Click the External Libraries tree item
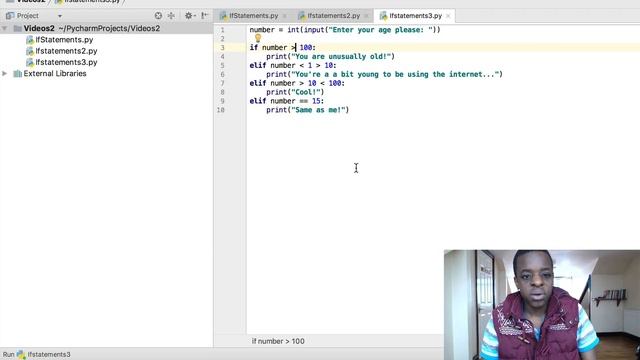 pos(55,73)
